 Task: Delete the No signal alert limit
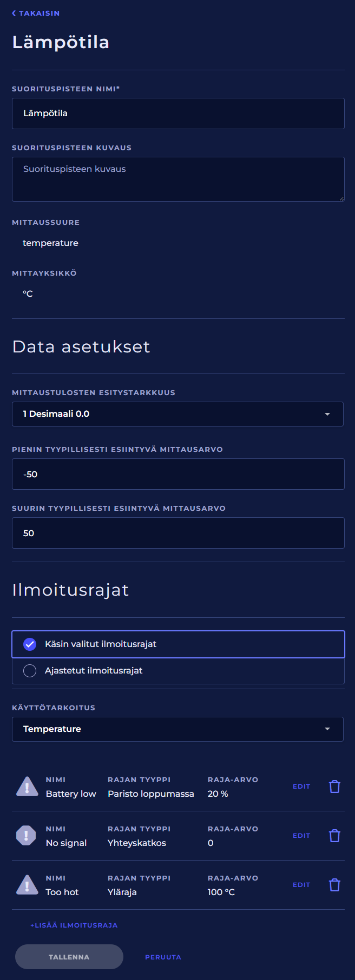pos(334,836)
